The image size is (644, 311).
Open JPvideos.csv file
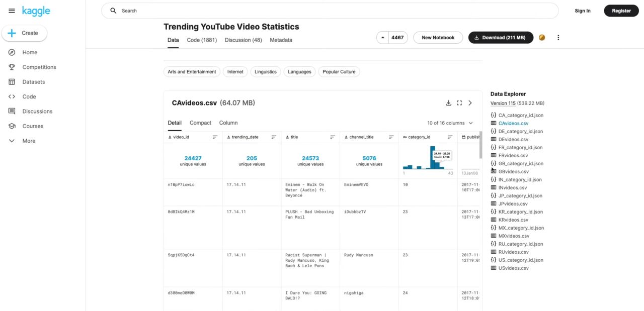click(513, 204)
